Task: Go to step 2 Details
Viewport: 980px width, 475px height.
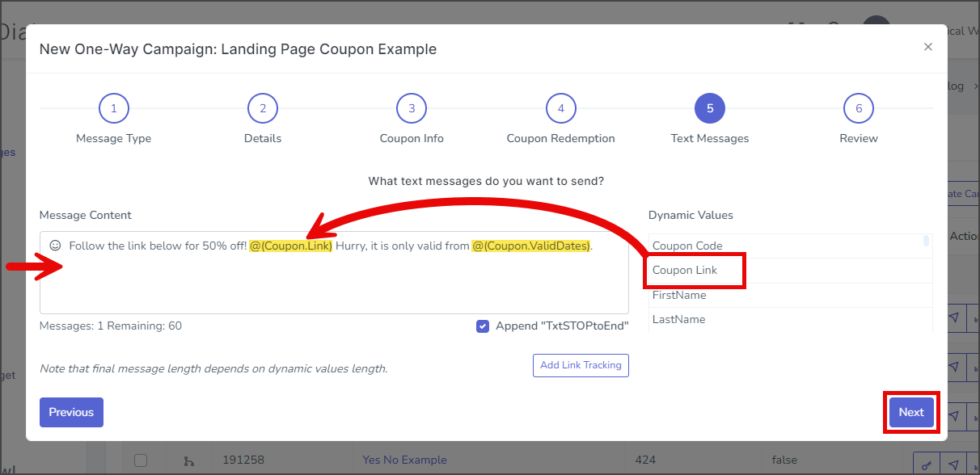Action: (x=263, y=108)
